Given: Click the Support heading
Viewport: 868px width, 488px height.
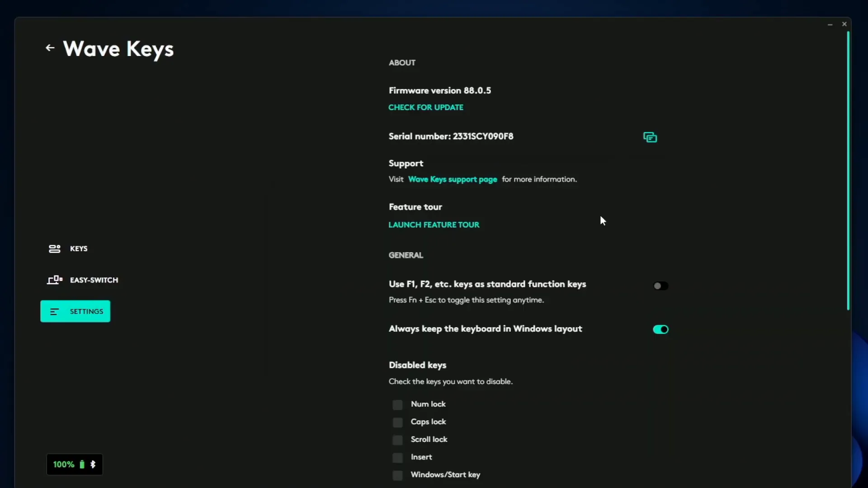Looking at the screenshot, I should pyautogui.click(x=406, y=164).
